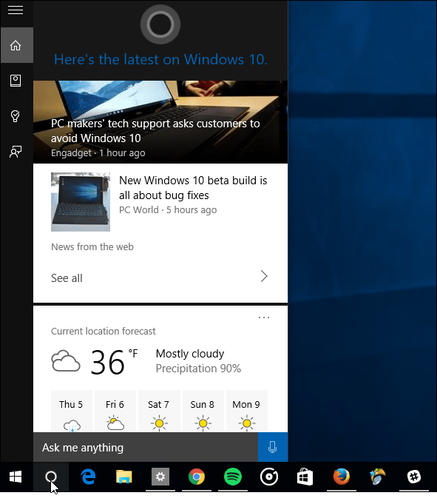Viewport: 437px width, 504px height.
Task: Launch Microsoft Edge from taskbar
Action: [88, 477]
